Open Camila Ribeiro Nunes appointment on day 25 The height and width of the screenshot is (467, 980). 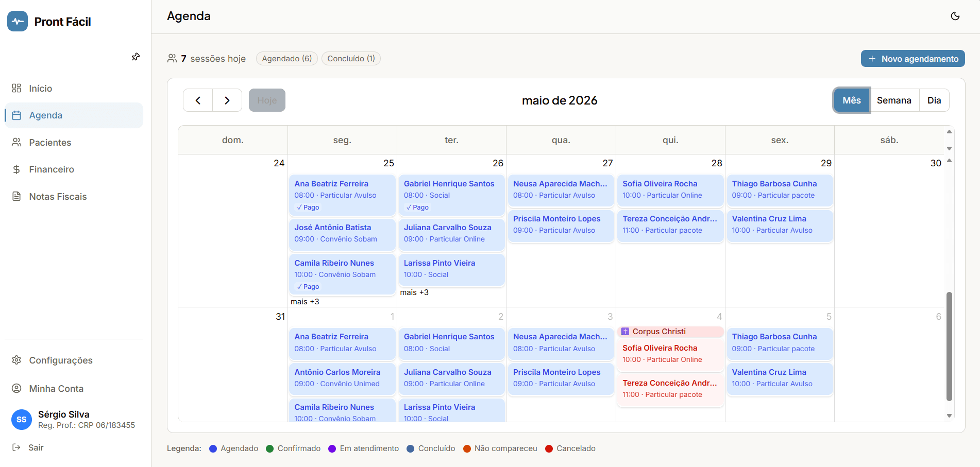tap(342, 274)
